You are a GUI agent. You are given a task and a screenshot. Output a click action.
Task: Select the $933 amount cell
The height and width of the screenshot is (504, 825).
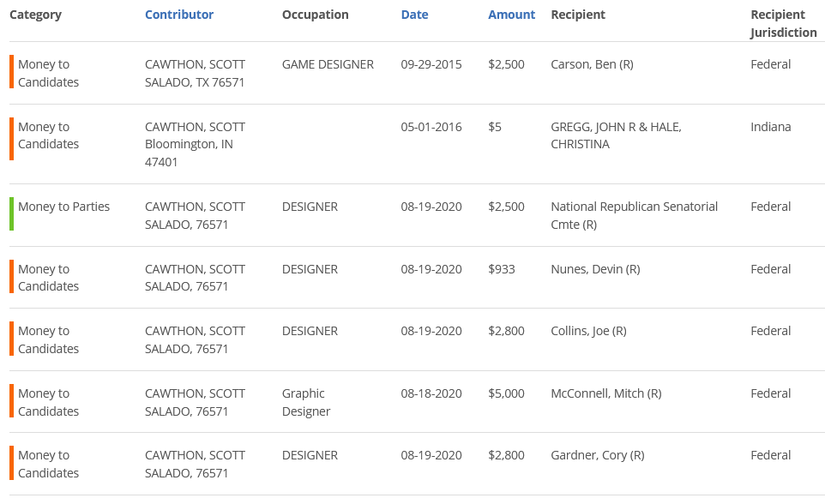click(502, 269)
